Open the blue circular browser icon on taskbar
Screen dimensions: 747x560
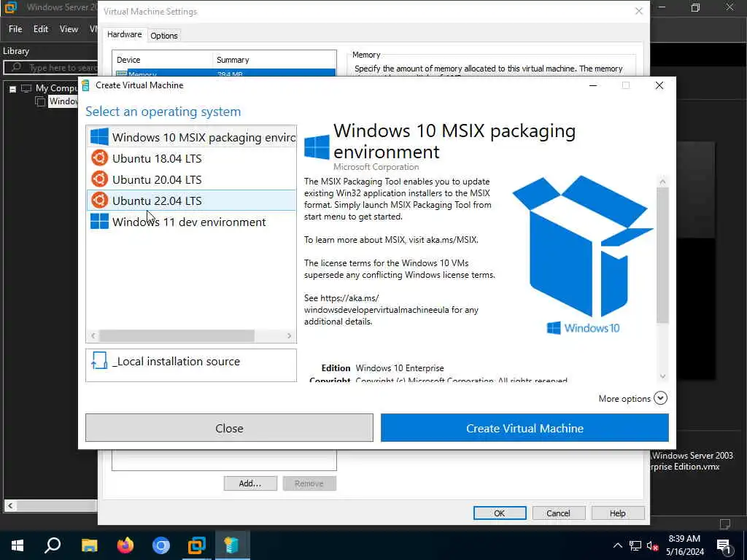[161, 545]
